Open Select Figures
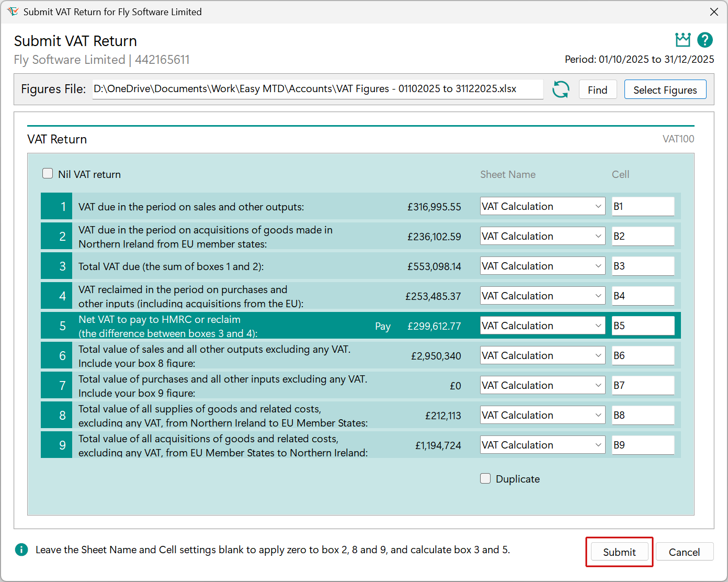The height and width of the screenshot is (582, 728). tap(665, 89)
